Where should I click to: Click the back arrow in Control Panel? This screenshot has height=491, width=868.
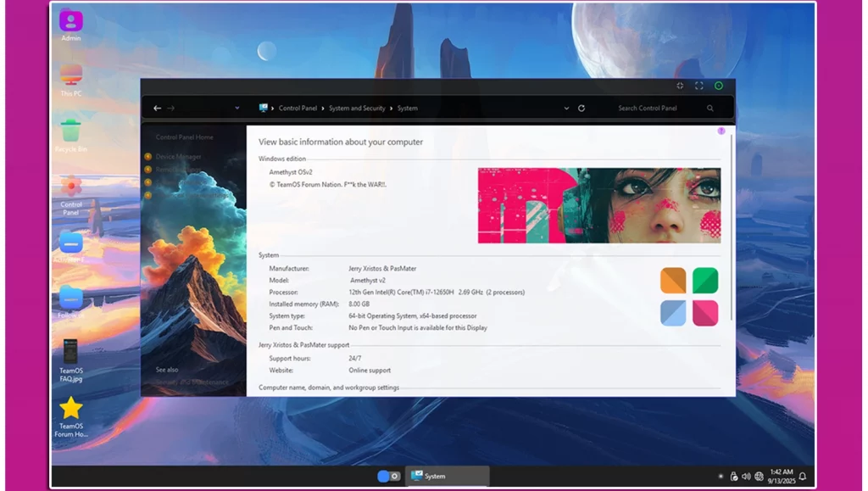[157, 109]
